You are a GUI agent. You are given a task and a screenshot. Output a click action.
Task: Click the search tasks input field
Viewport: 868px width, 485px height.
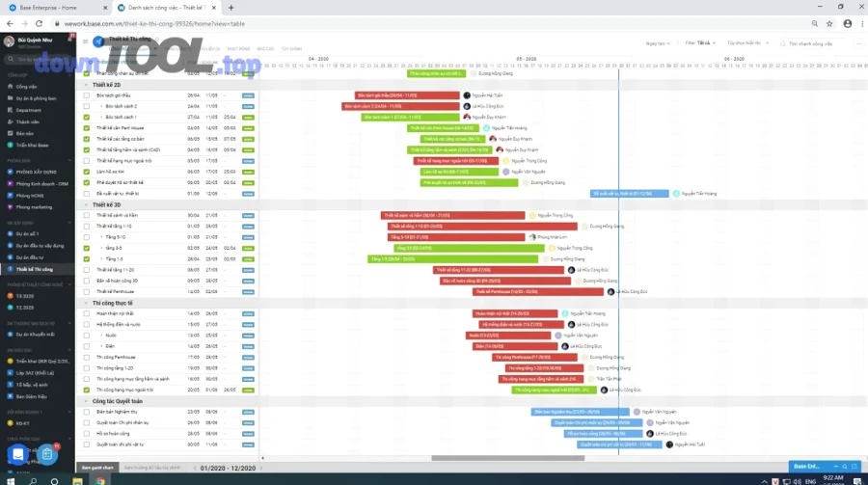[x=810, y=43]
